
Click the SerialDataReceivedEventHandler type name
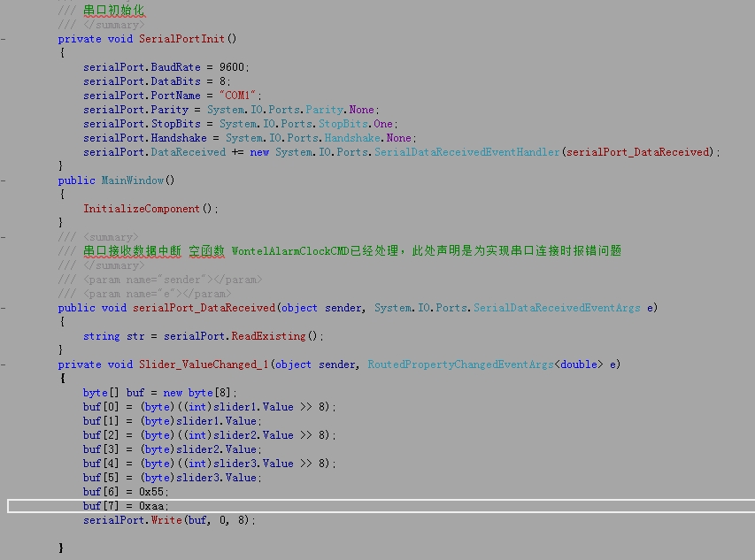[x=467, y=152]
